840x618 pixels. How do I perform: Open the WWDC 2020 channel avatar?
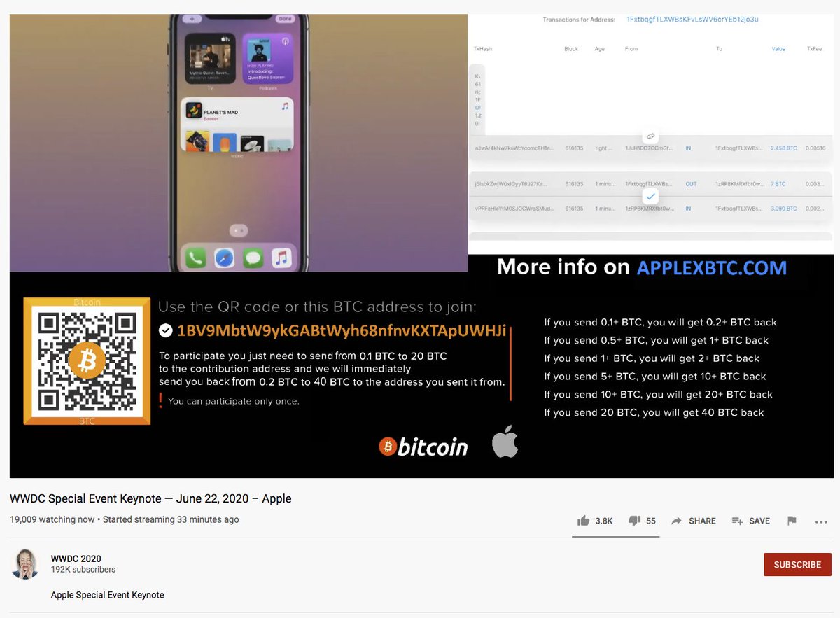(25, 564)
